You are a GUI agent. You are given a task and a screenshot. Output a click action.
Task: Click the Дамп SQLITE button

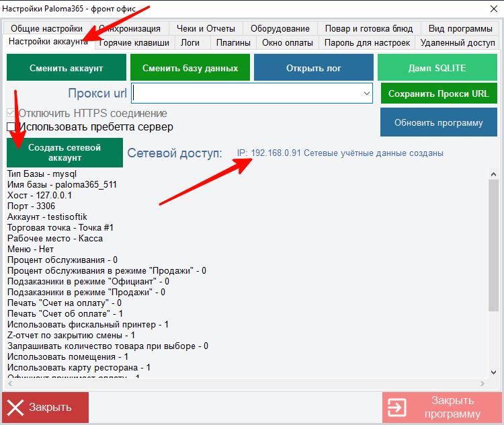(437, 67)
